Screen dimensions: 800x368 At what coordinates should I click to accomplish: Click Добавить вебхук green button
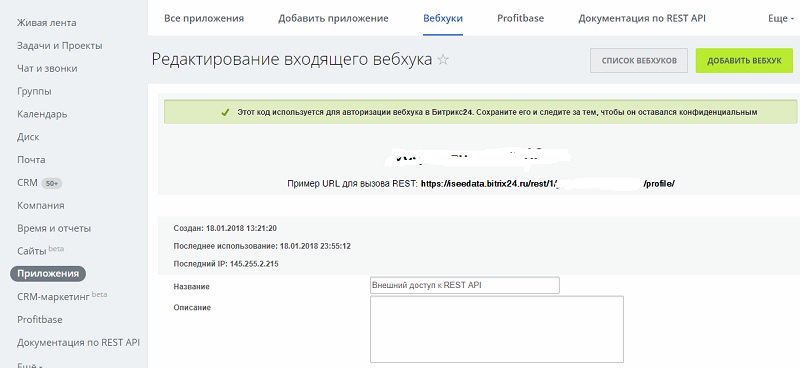pyautogui.click(x=744, y=61)
